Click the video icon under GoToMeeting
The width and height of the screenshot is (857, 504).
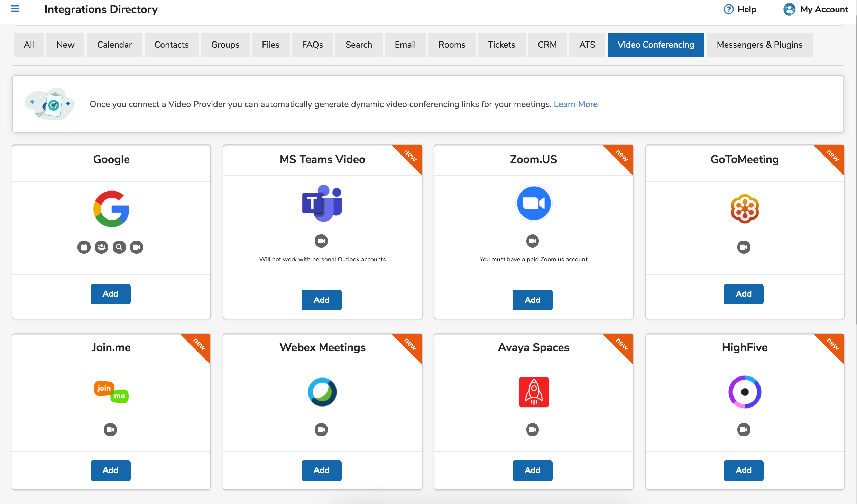pyautogui.click(x=744, y=247)
